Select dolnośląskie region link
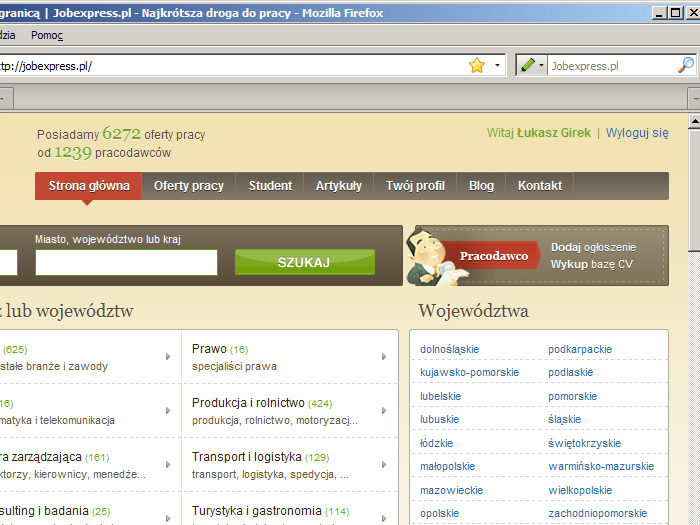 [x=449, y=349]
